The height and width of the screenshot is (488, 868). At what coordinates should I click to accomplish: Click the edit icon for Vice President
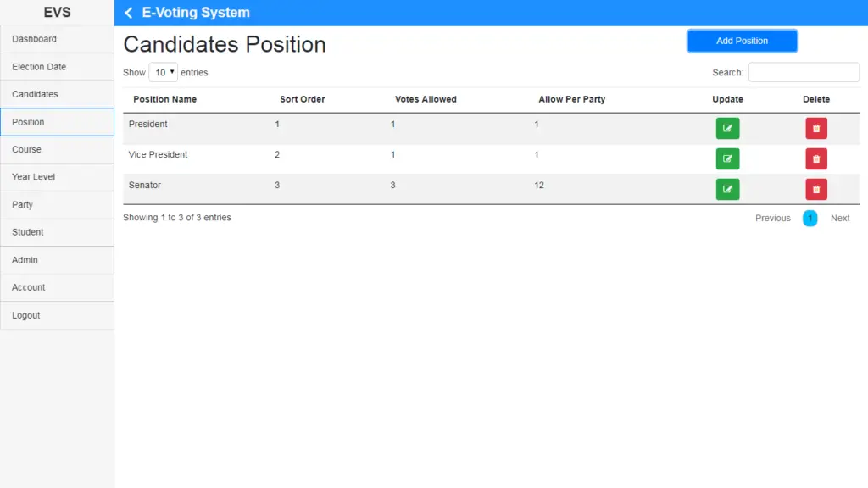click(727, 158)
